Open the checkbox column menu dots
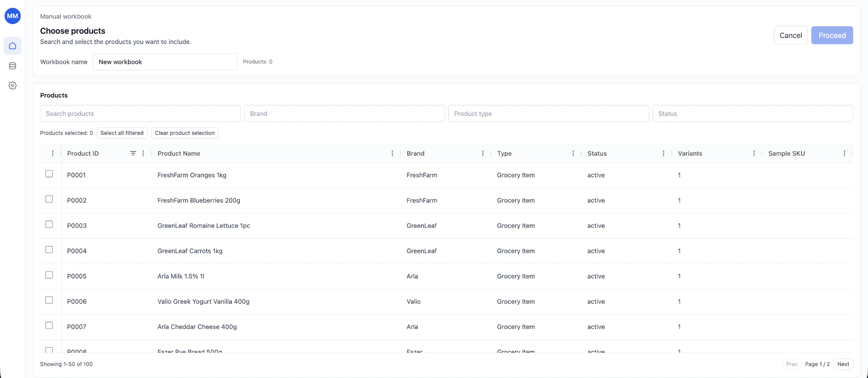This screenshot has width=868, height=378. [x=53, y=153]
